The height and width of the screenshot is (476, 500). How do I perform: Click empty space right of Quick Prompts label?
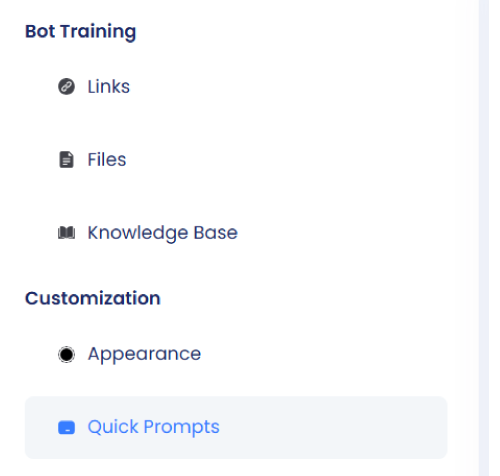pyautogui.click(x=333, y=427)
